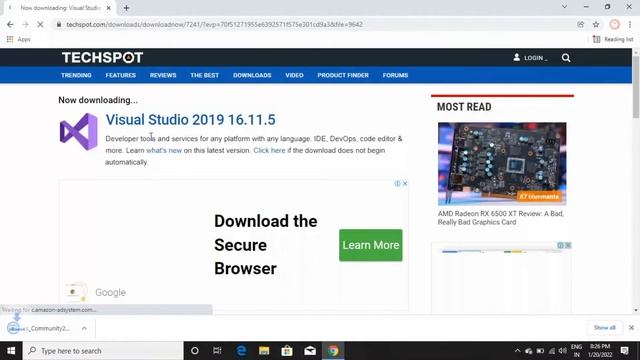Show all downloads
This screenshot has height=360, width=640.
coord(604,328)
